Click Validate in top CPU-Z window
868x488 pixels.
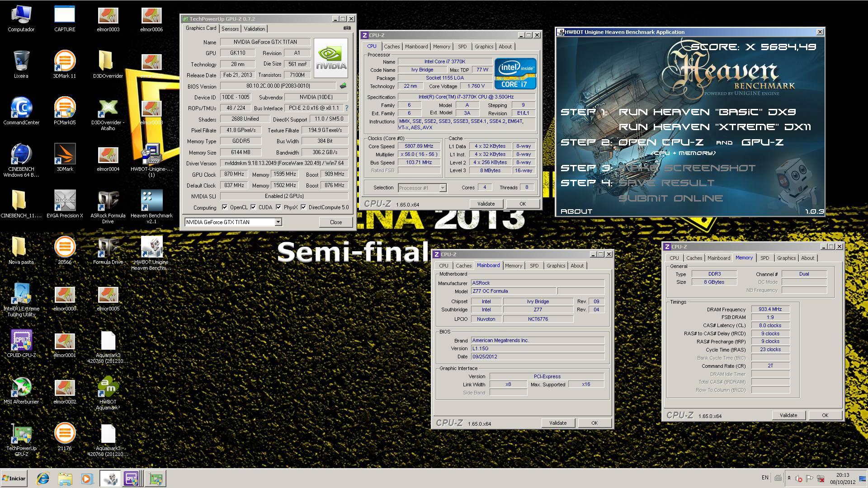click(486, 204)
